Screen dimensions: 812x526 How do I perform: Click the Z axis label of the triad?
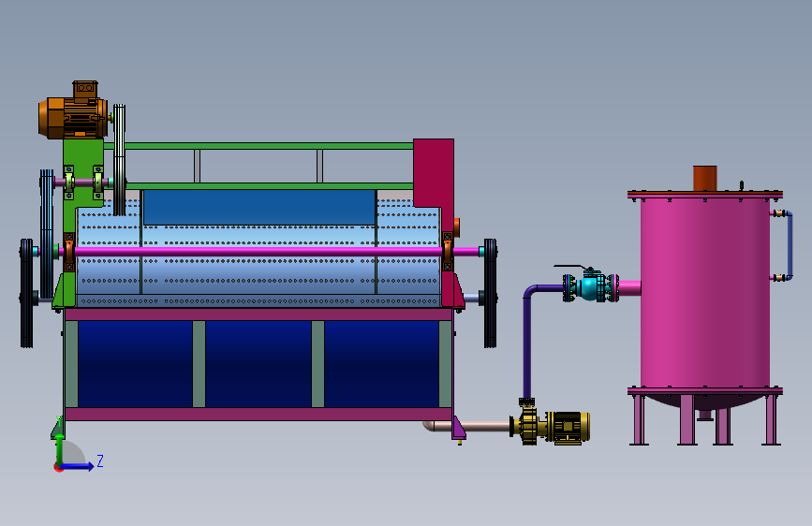(x=100, y=460)
